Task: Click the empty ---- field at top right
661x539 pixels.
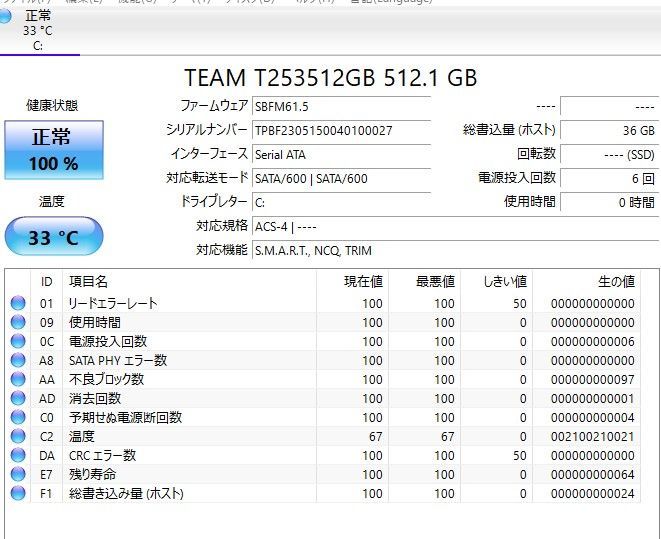Action: pyautogui.click(x=609, y=106)
